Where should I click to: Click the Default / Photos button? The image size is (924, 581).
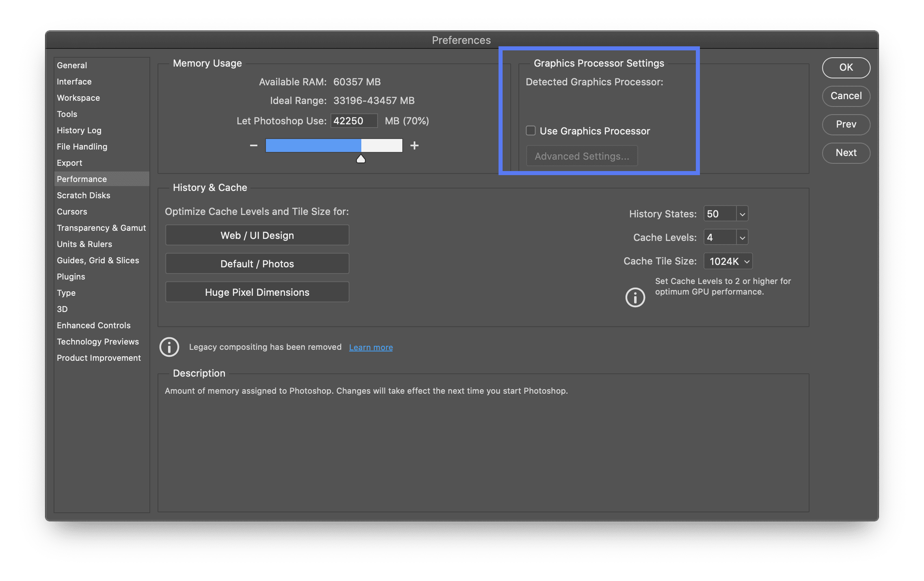click(257, 264)
